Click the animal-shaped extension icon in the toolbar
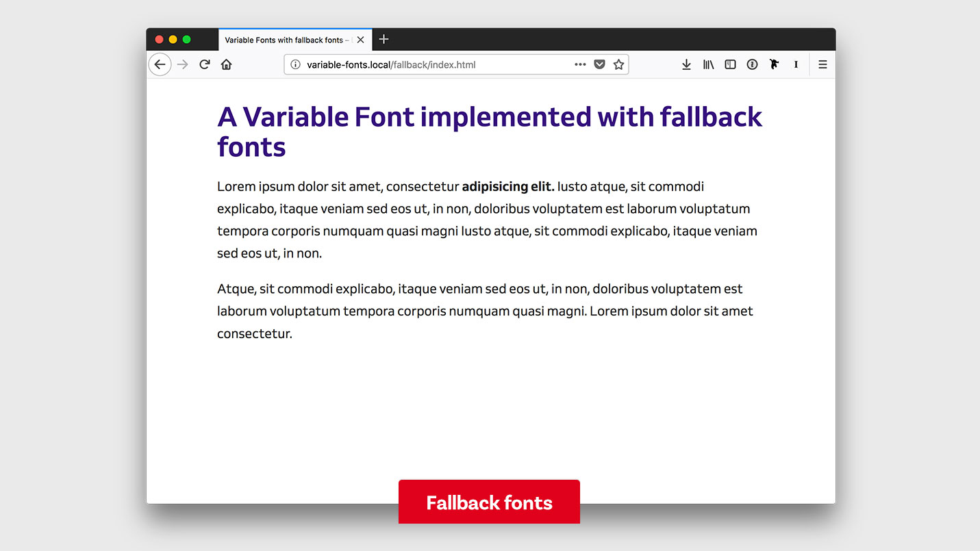The width and height of the screenshot is (980, 551). tap(775, 64)
